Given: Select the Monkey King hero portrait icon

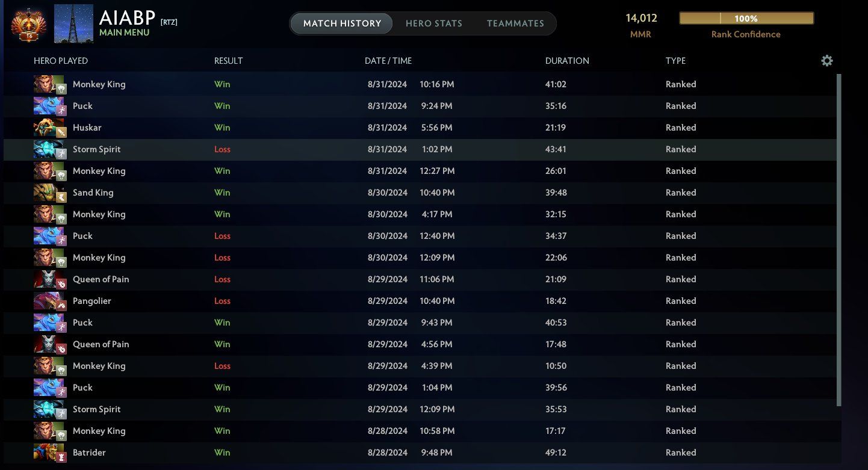Looking at the screenshot, I should pos(49,84).
